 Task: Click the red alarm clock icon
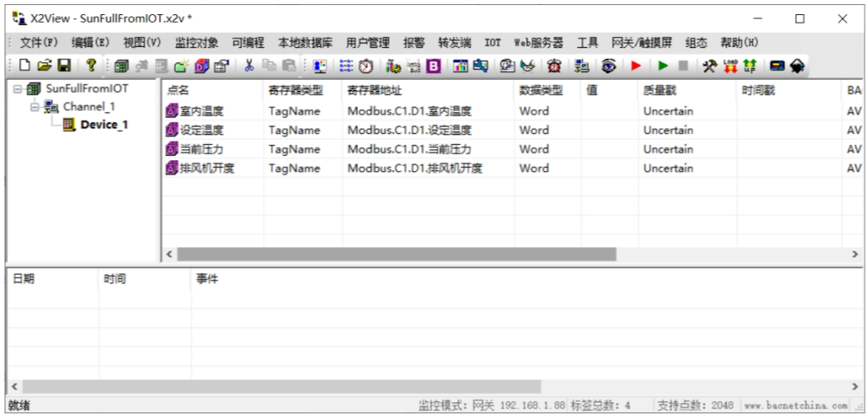tap(554, 66)
